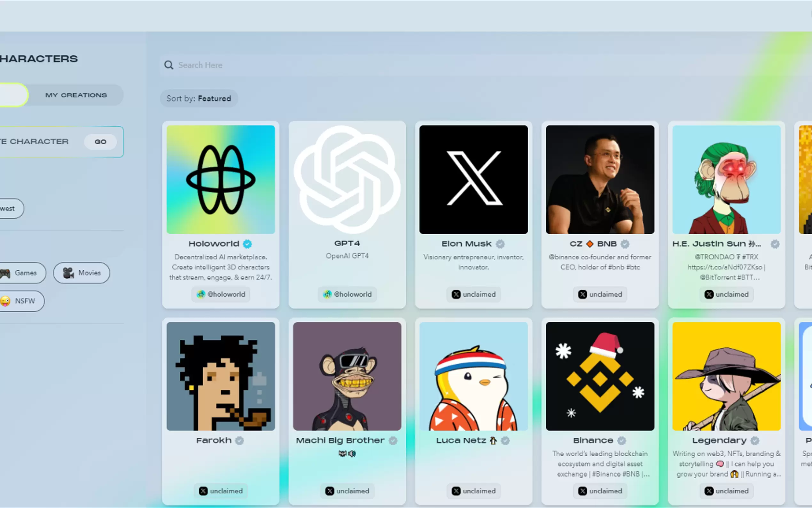Image resolution: width=812 pixels, height=508 pixels.
Task: Select the highlighted tab left of My Creations
Action: pos(13,95)
